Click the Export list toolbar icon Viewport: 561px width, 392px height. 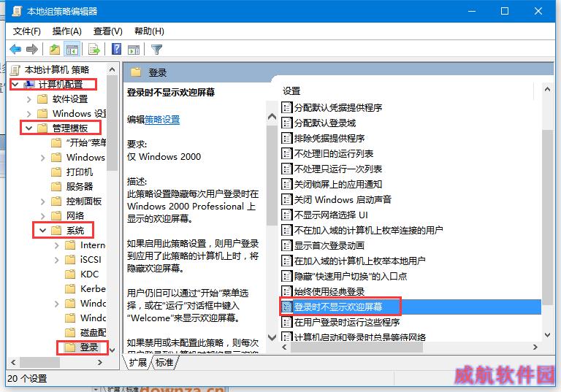click(94, 49)
